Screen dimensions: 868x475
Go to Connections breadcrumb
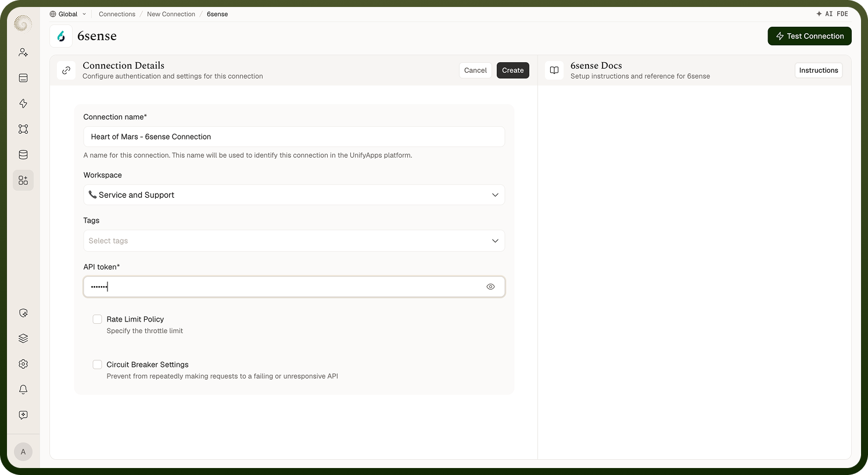tap(117, 14)
